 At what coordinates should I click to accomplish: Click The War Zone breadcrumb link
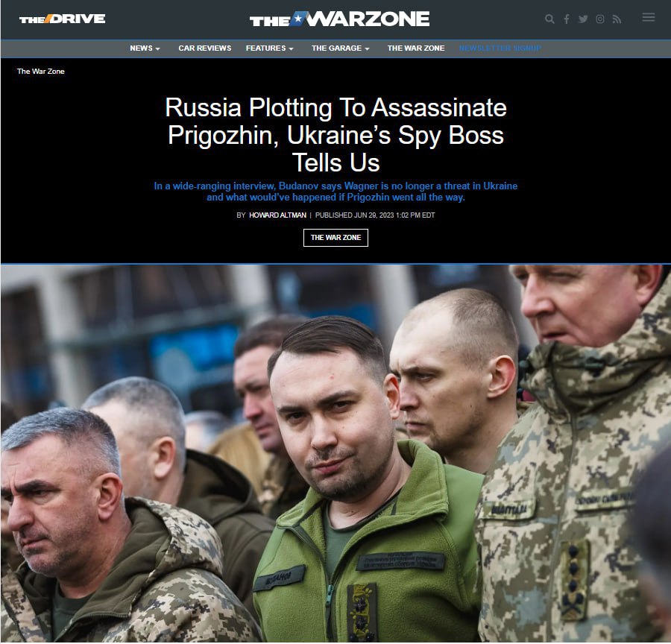pyautogui.click(x=41, y=72)
